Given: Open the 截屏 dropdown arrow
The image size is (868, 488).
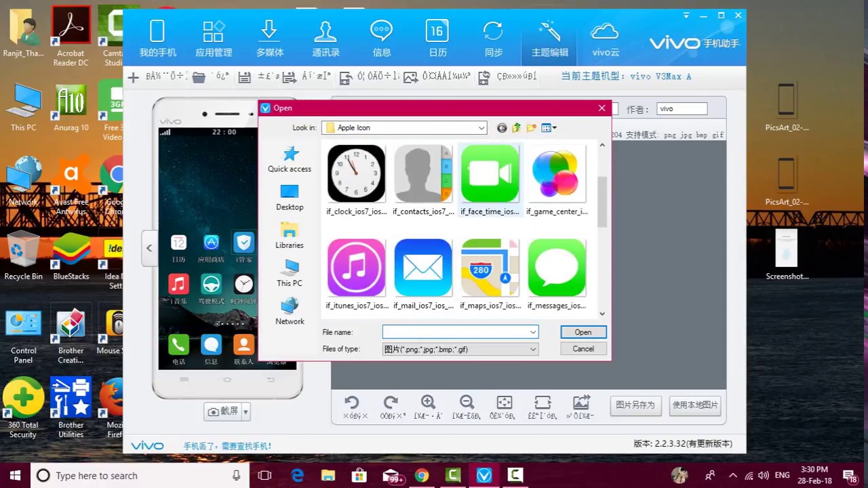Looking at the screenshot, I should 245,411.
